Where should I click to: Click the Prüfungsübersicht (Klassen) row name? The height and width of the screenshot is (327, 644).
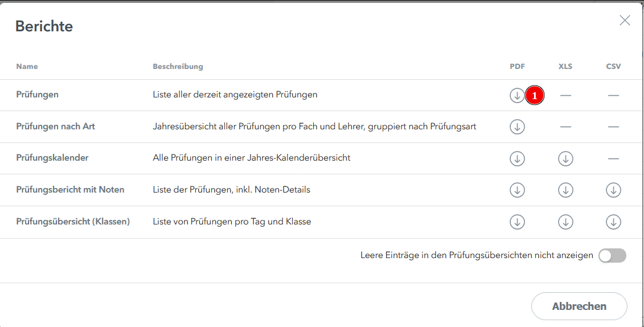73,222
